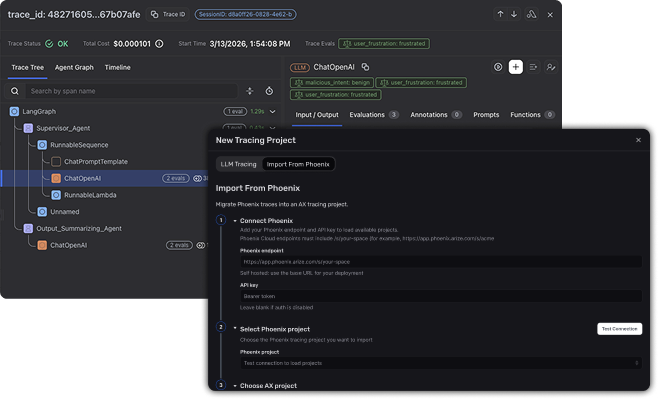Go to previous trace with up arrow
Image resolution: width=658 pixels, height=399 pixels.
click(x=500, y=14)
